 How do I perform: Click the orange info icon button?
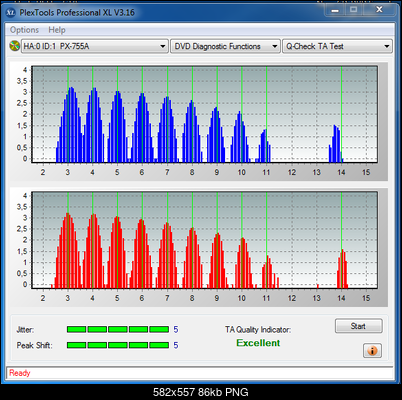(372, 350)
